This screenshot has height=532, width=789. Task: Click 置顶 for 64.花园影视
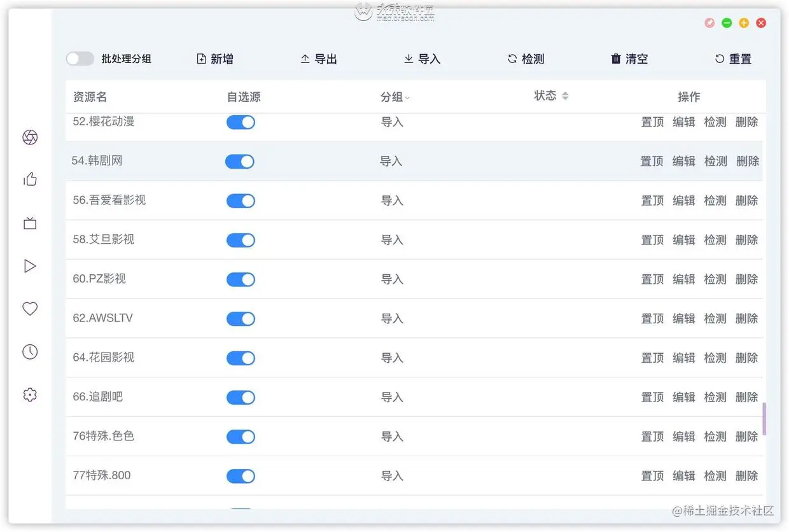(x=652, y=358)
